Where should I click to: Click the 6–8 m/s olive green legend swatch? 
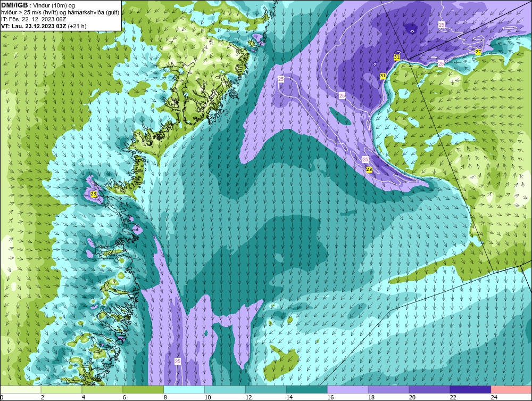click(x=143, y=389)
